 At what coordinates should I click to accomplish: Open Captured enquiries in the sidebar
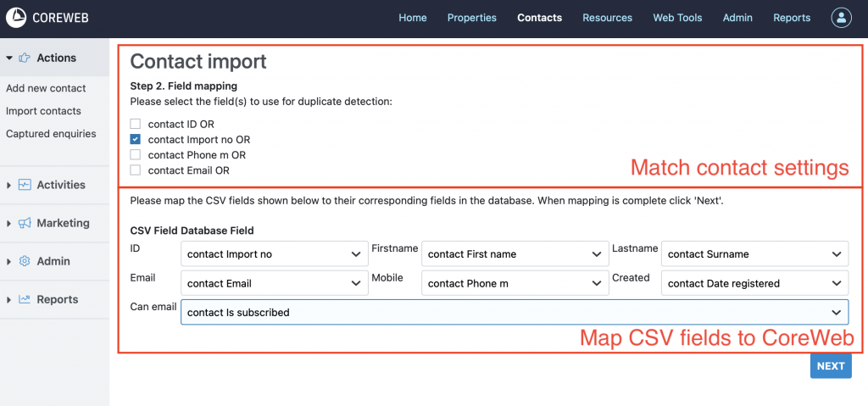pyautogui.click(x=51, y=134)
